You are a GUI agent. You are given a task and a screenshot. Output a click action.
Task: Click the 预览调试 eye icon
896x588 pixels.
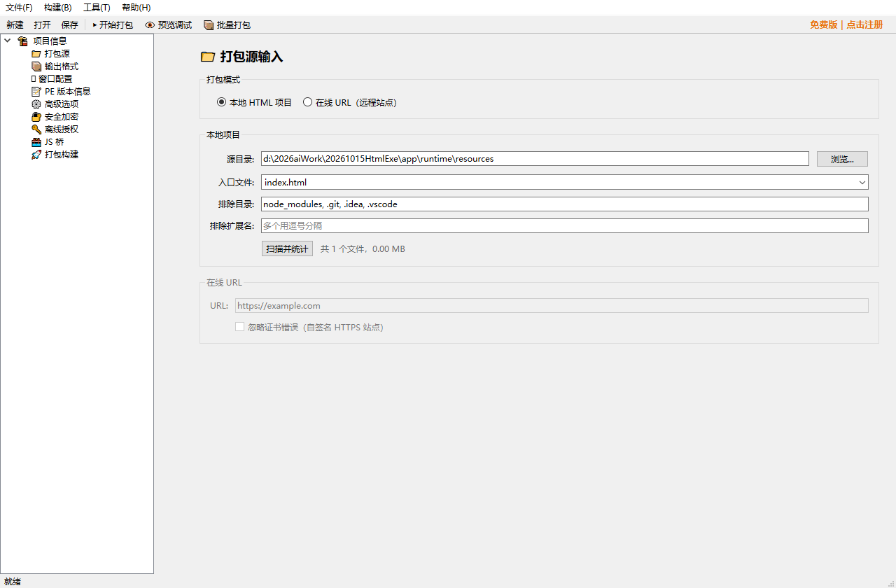pyautogui.click(x=150, y=25)
